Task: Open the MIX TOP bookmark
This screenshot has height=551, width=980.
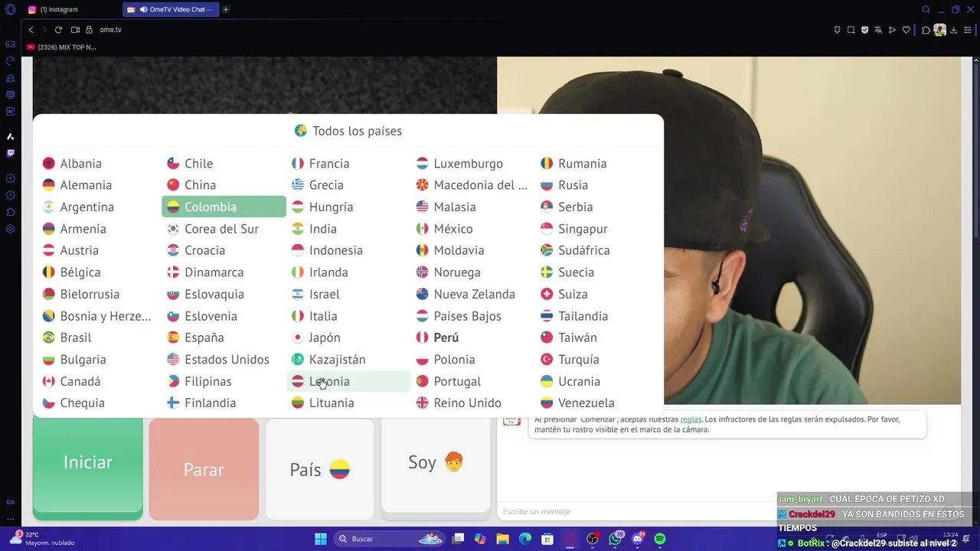Action: pos(61,47)
